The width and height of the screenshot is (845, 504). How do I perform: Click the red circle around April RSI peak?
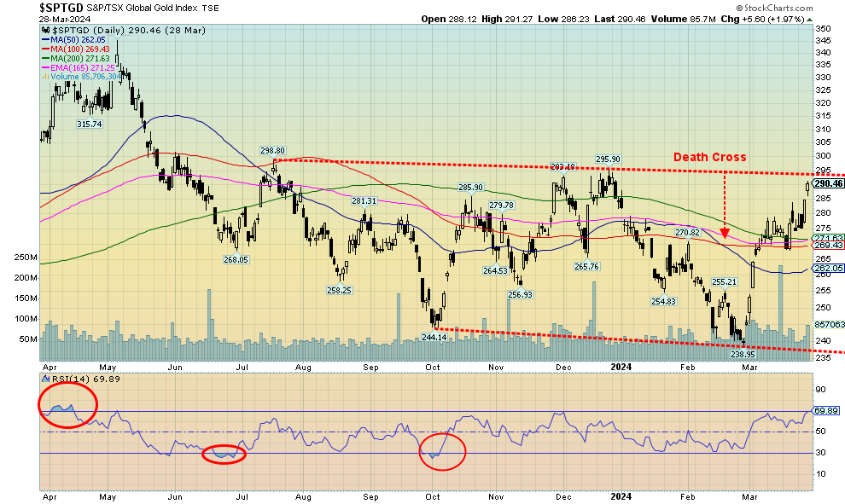[67, 408]
